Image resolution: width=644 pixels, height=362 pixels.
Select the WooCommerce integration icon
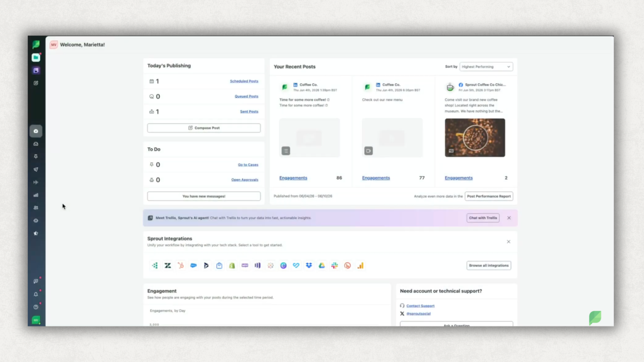click(x=245, y=265)
